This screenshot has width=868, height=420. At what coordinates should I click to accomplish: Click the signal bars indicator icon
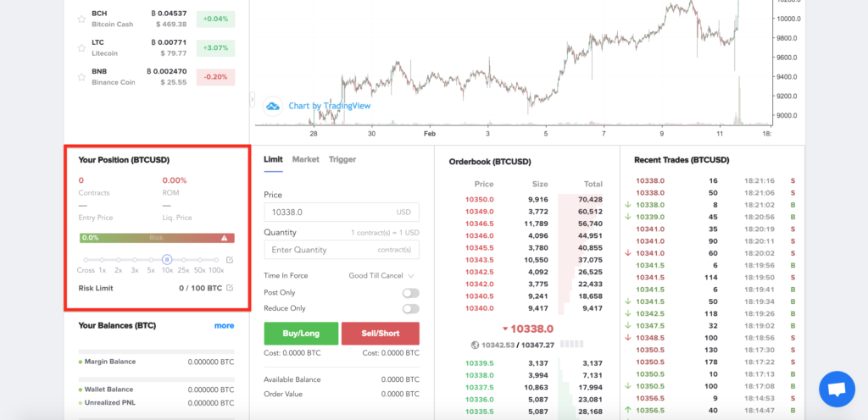coord(572,345)
